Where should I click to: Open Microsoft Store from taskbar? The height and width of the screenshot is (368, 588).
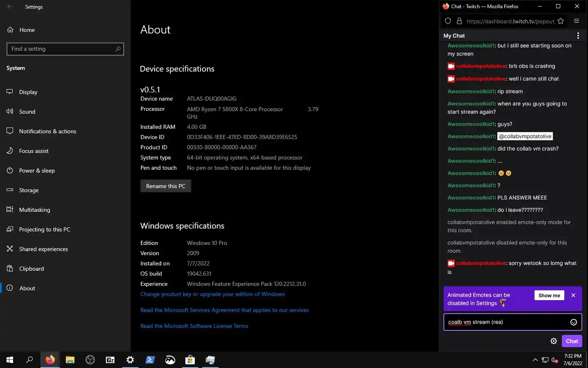(190, 360)
